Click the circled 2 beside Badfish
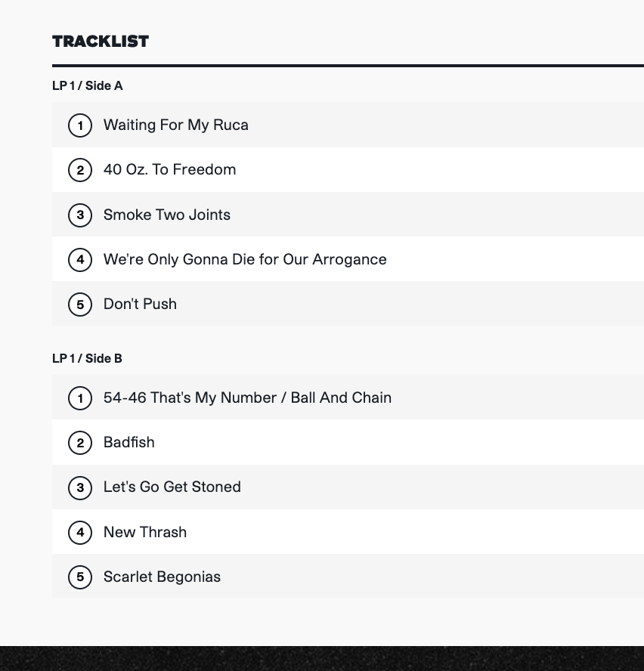Screen dimensions: 644x671 coord(80,443)
